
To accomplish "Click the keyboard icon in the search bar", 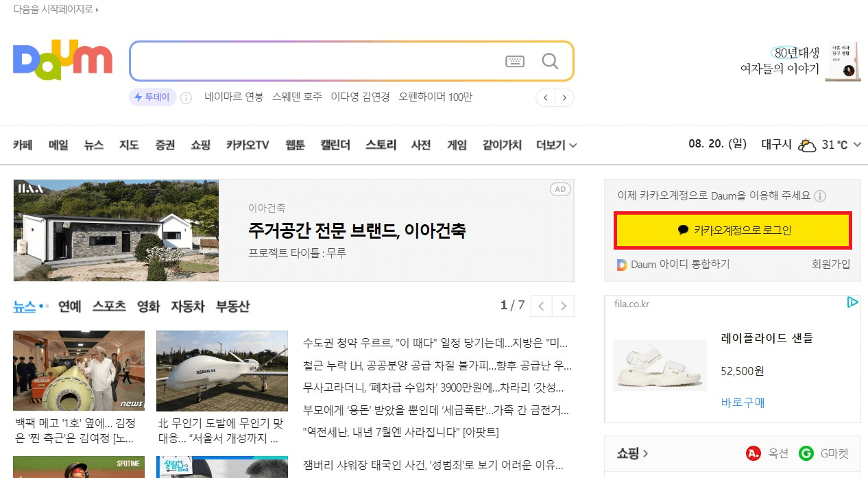I will (x=516, y=61).
